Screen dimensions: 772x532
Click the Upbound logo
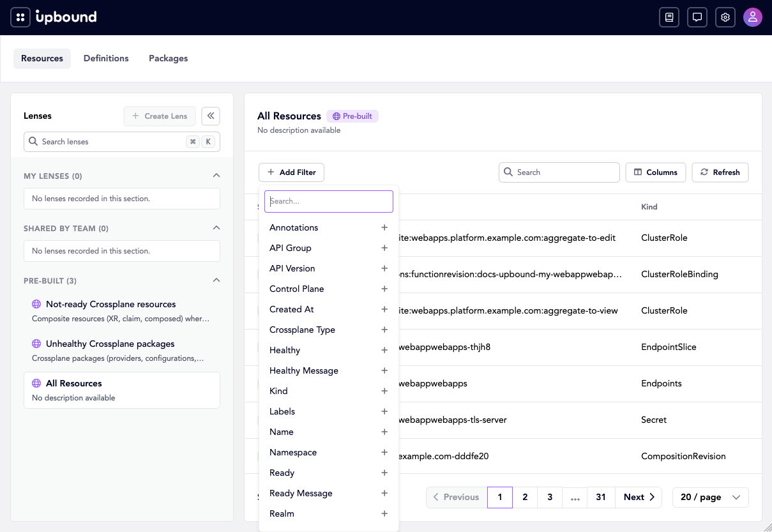(66, 17)
